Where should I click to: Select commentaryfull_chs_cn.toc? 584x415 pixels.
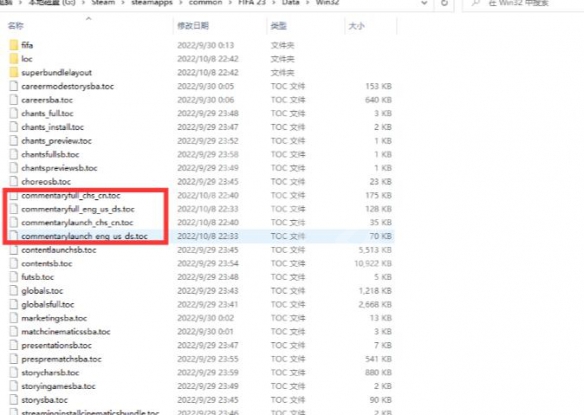pyautogui.click(x=71, y=196)
